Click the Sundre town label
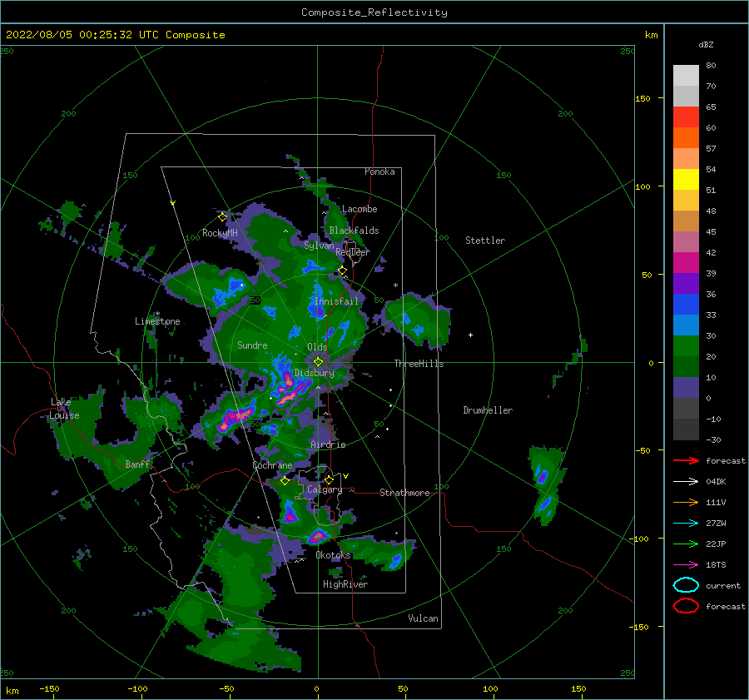749x700 pixels. pyautogui.click(x=252, y=345)
